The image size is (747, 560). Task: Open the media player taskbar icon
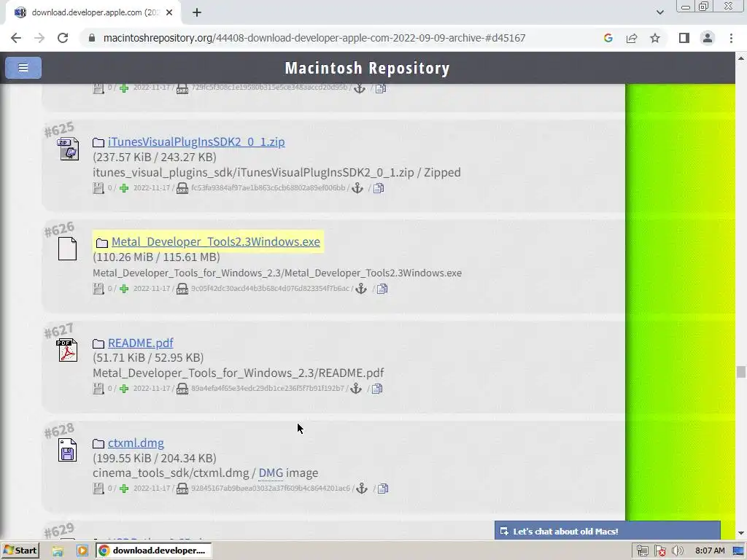point(82,551)
